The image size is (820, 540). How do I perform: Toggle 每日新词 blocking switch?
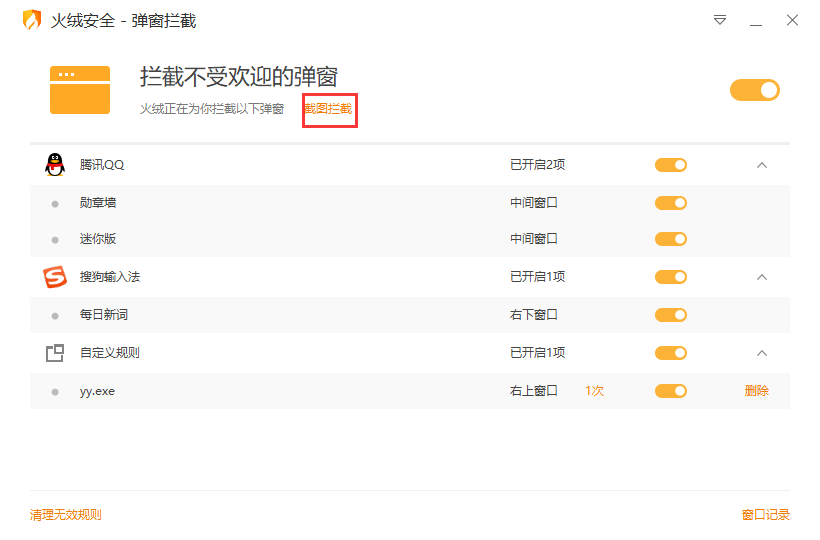pos(671,315)
